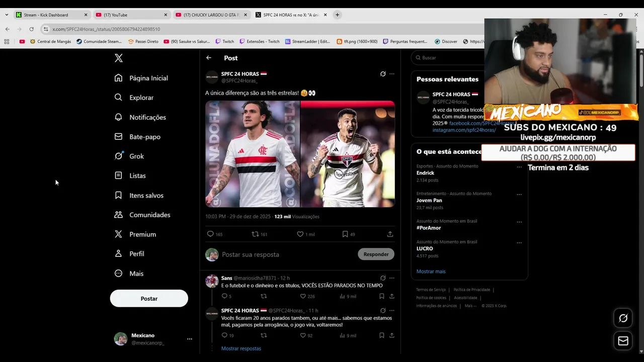Screen dimensions: 644x362
Task: Click the Buscar search field
Action: point(448,58)
